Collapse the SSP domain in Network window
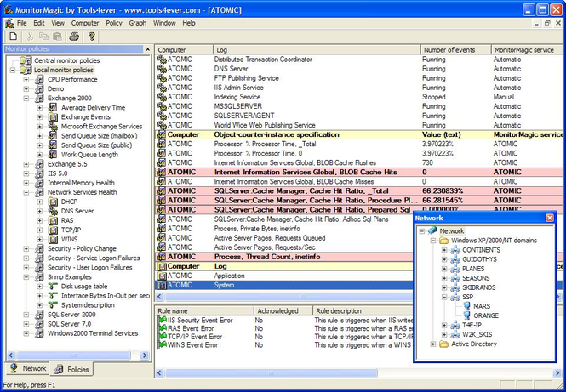This screenshot has width=566, height=392. click(x=444, y=297)
